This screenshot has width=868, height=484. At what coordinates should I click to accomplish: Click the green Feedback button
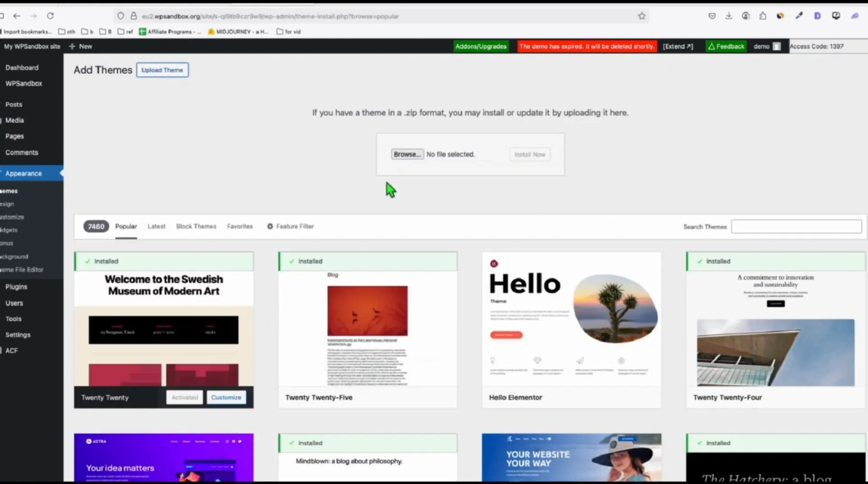[x=726, y=46]
